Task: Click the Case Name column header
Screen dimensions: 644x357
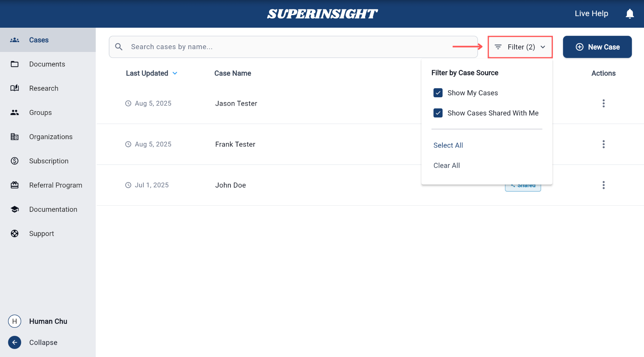Action: tap(233, 73)
